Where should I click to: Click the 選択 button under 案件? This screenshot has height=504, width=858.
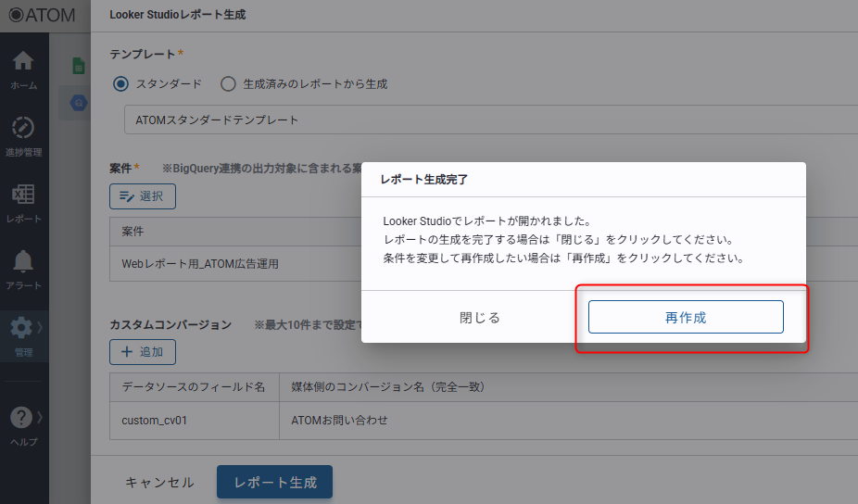pyautogui.click(x=143, y=195)
